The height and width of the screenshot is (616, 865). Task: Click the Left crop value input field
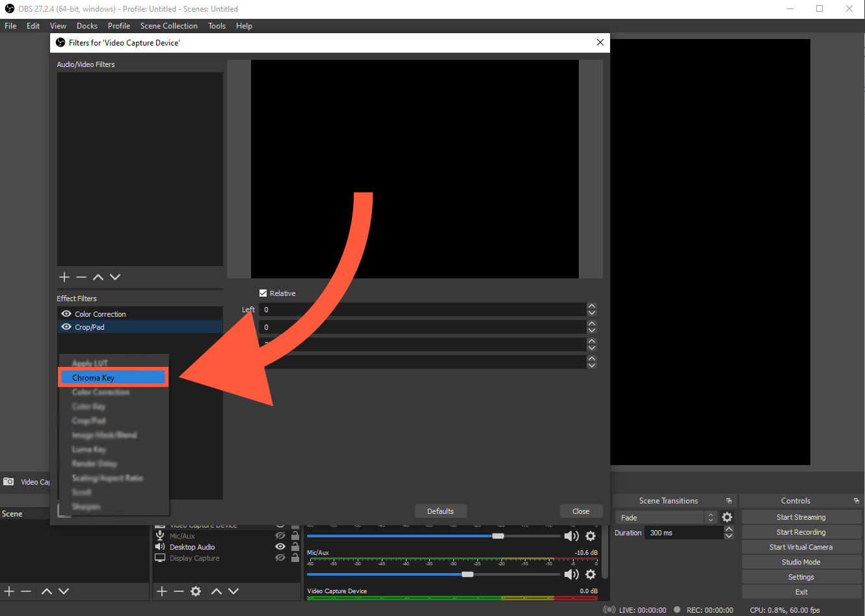423,310
